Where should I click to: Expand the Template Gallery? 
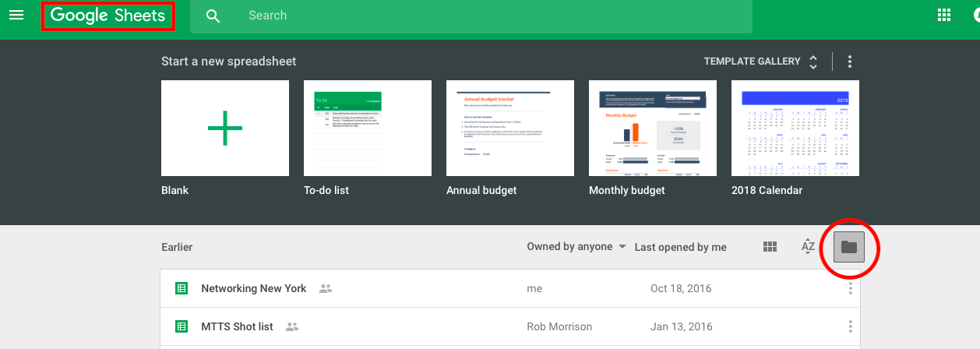(760, 61)
